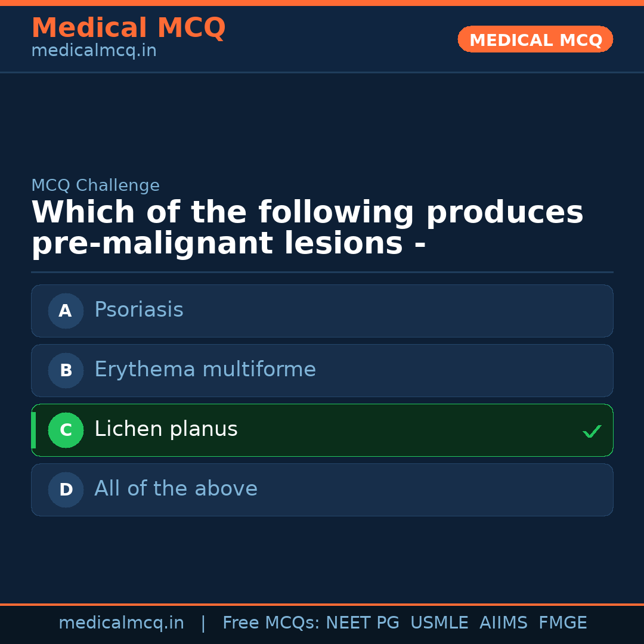Click the circular B badge icon
Screen dimensions: 644x644
click(x=66, y=370)
